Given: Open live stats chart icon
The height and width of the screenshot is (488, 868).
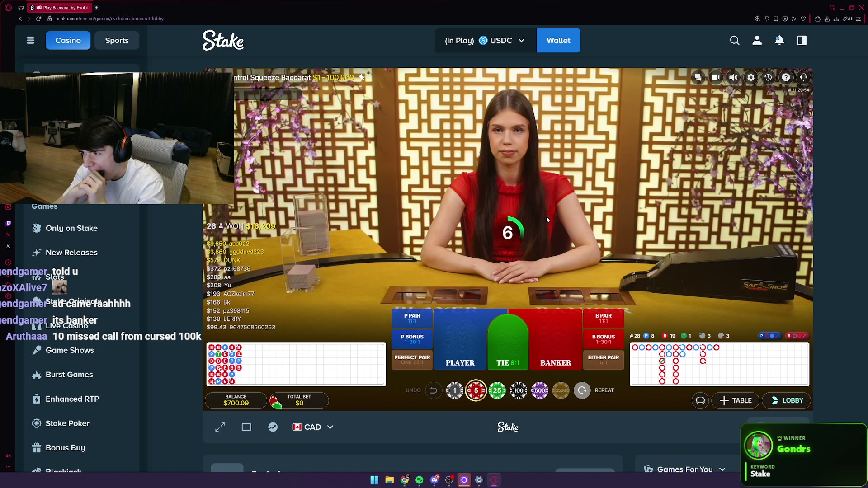Looking at the screenshot, I should pyautogui.click(x=273, y=427).
